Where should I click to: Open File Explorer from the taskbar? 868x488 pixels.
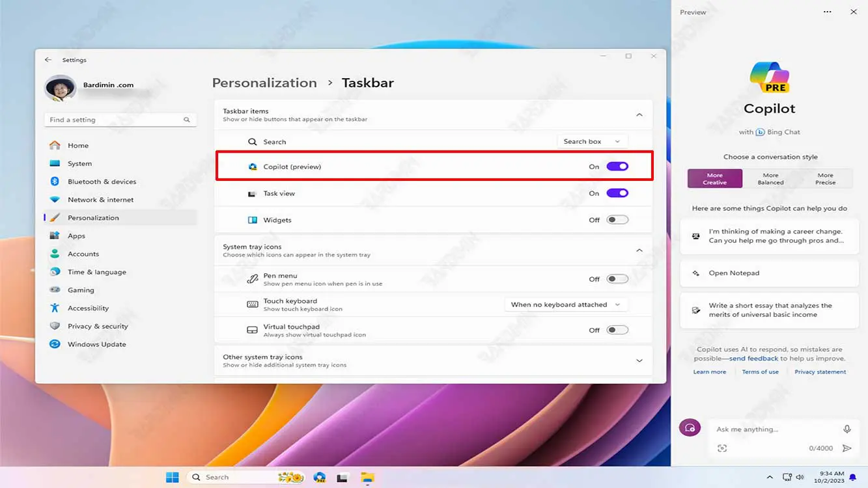coord(367,477)
